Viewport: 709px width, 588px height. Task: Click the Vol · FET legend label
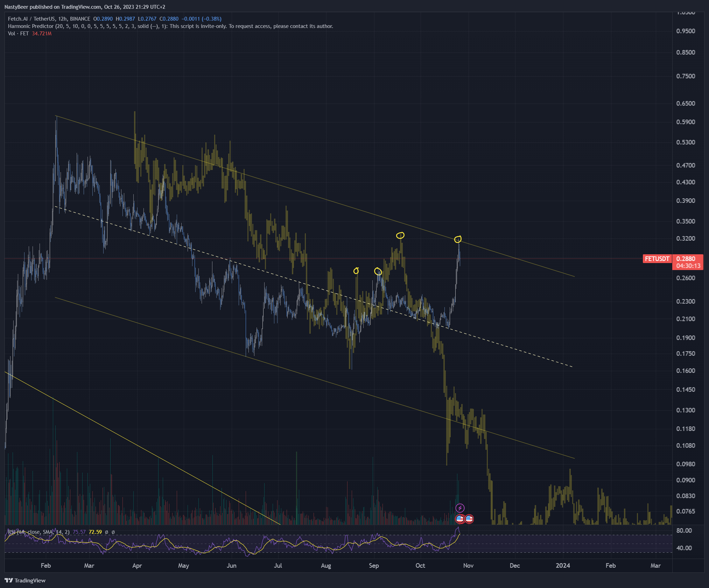pyautogui.click(x=18, y=34)
